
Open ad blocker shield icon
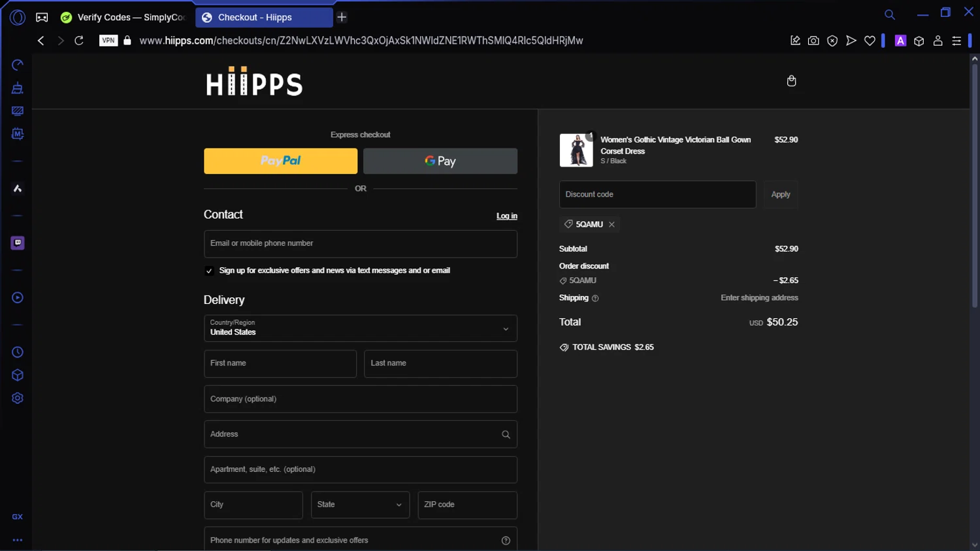click(x=832, y=41)
